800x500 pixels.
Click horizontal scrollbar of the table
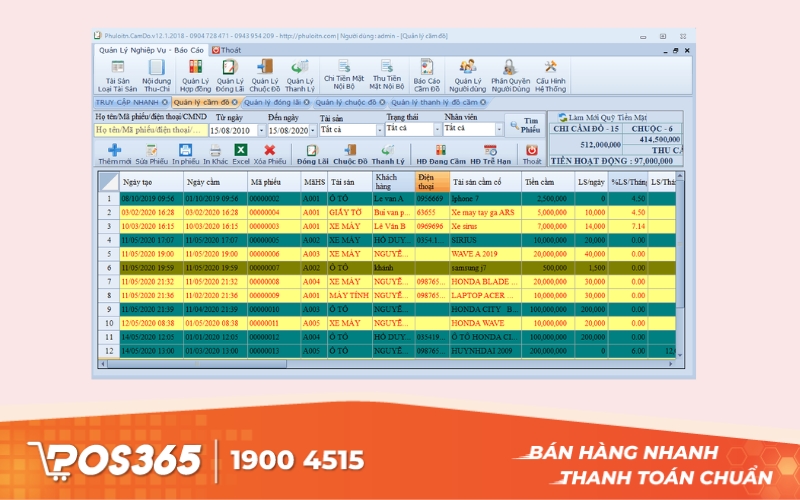[389, 364]
